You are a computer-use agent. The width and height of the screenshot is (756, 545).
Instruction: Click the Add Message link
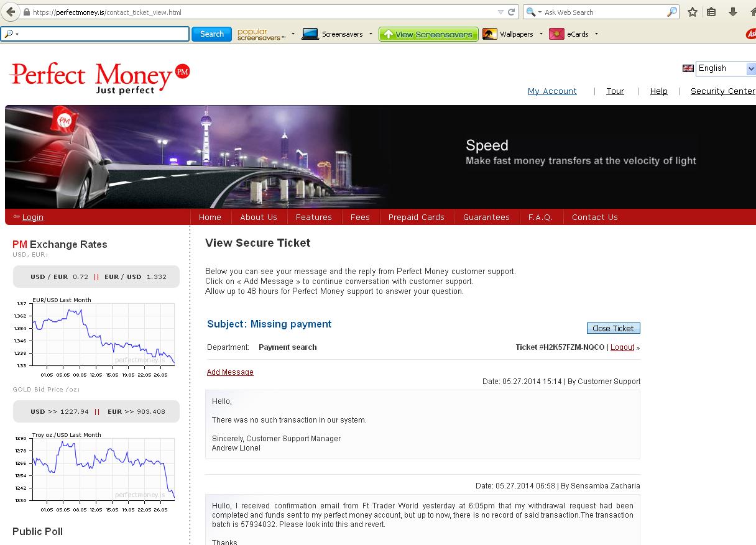coord(230,372)
